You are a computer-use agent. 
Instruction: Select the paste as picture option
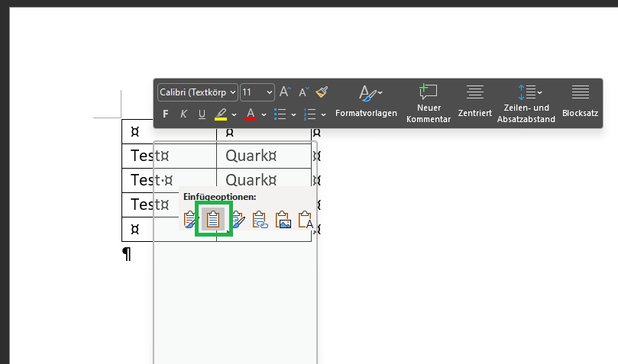(283, 221)
